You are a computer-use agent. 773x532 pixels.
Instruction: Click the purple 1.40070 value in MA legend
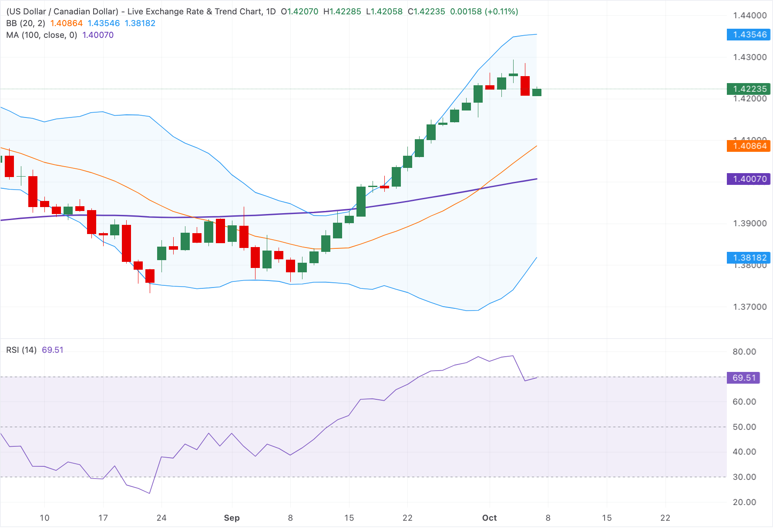click(98, 35)
